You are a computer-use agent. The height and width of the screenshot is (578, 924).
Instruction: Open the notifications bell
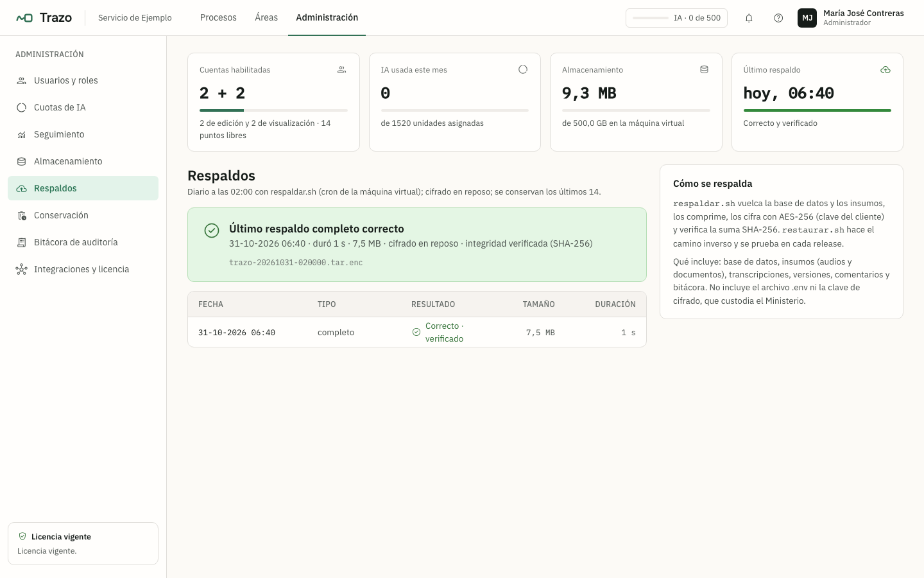[749, 18]
